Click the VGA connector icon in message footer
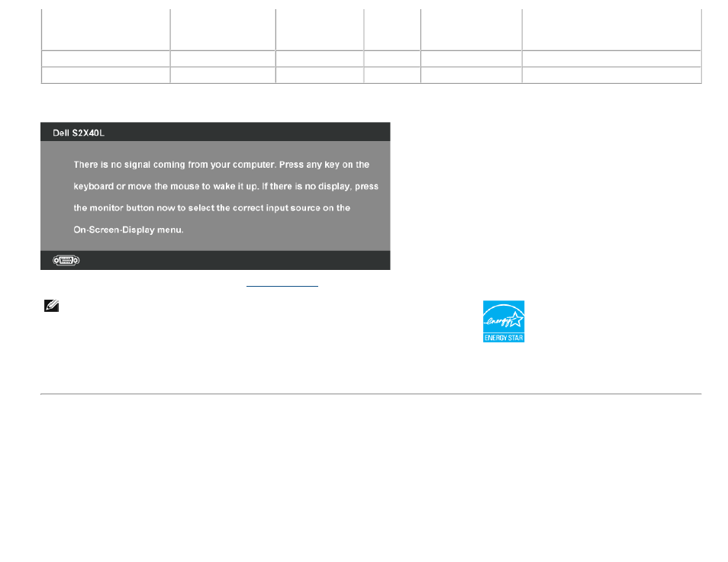Image resolution: width=728 pixels, height=562 pixels. [x=66, y=260]
